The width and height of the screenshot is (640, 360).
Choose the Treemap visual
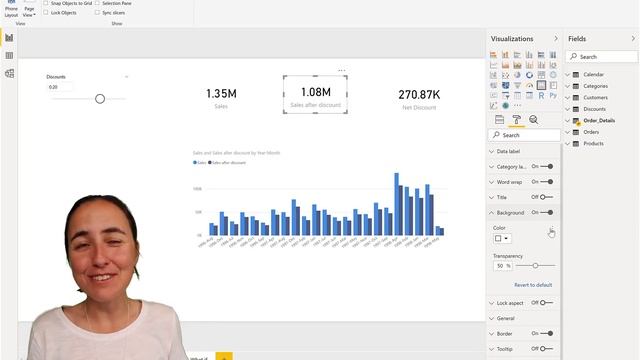click(541, 75)
